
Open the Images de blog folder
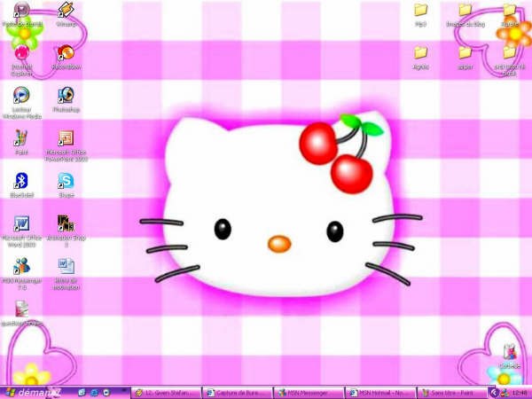(465, 15)
